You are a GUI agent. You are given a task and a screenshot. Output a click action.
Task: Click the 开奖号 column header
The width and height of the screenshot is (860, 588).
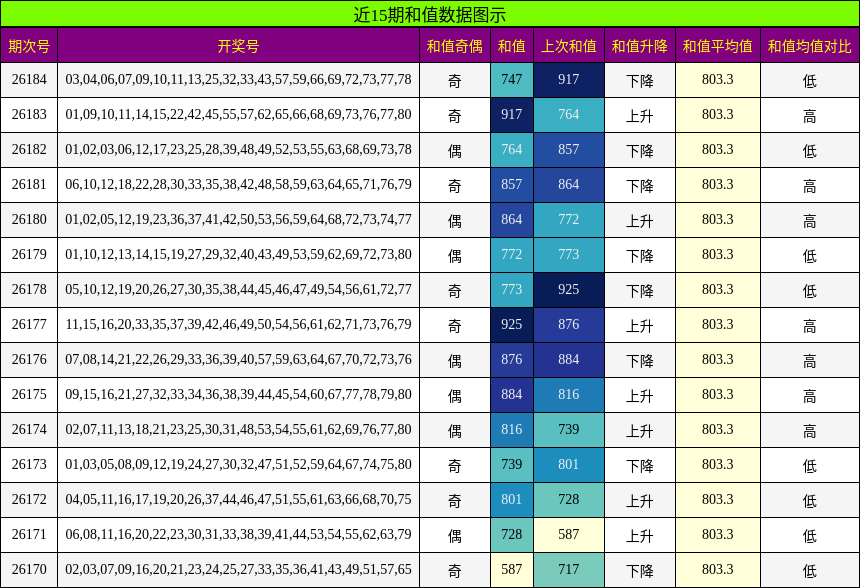(239, 46)
